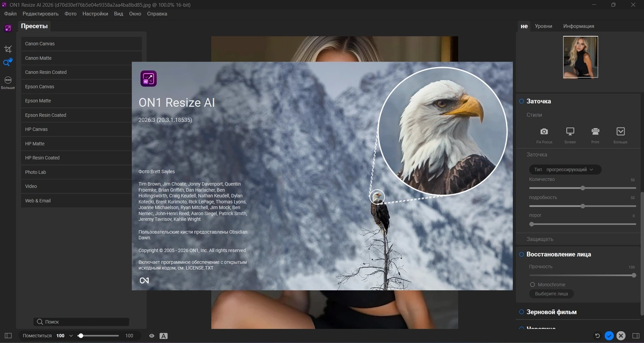
Task: Toggle preview eye icon
Action: pos(152,336)
